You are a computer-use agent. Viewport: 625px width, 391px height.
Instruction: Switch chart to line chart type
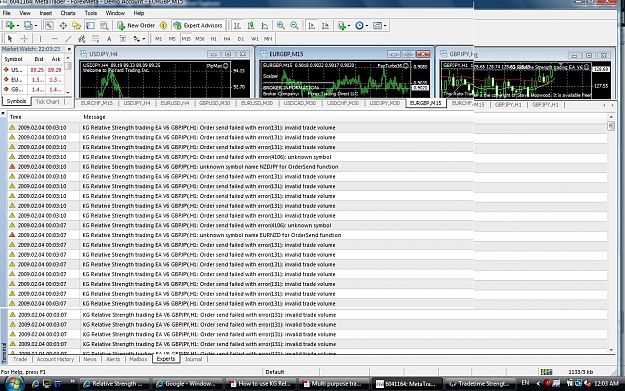pyautogui.click(x=265, y=26)
